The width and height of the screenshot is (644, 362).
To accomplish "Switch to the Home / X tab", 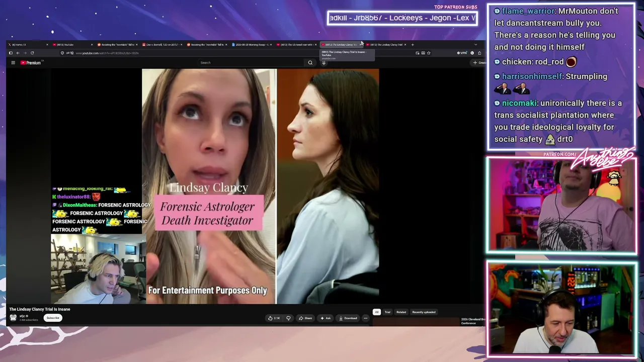I will [28, 45].
